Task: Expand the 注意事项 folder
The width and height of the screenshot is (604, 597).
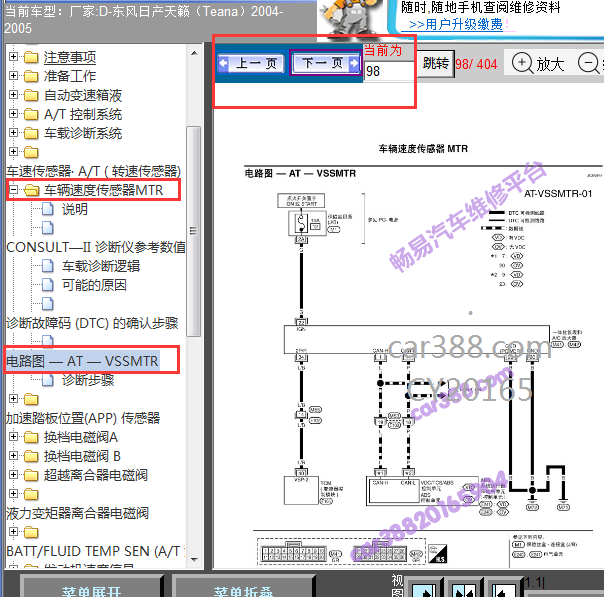Action: click(13, 57)
